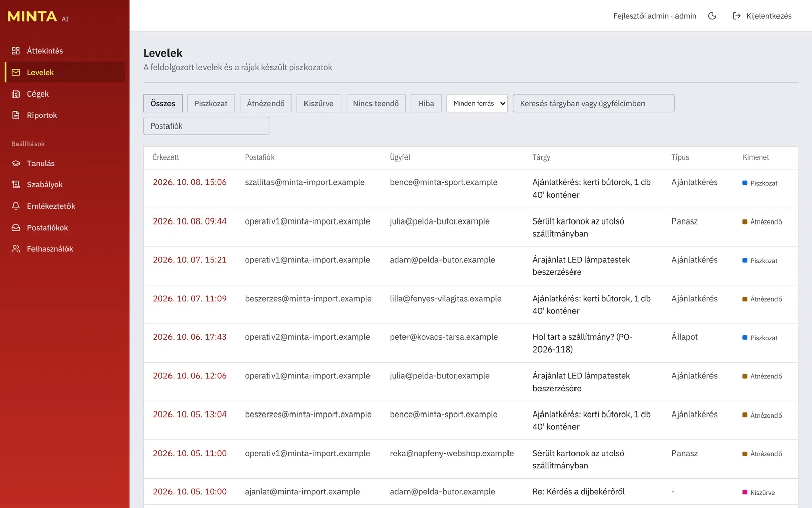Click lilla@fenyes-vilagitas.example customer cell
Viewport: 812px width, 508px height.
coord(446,299)
